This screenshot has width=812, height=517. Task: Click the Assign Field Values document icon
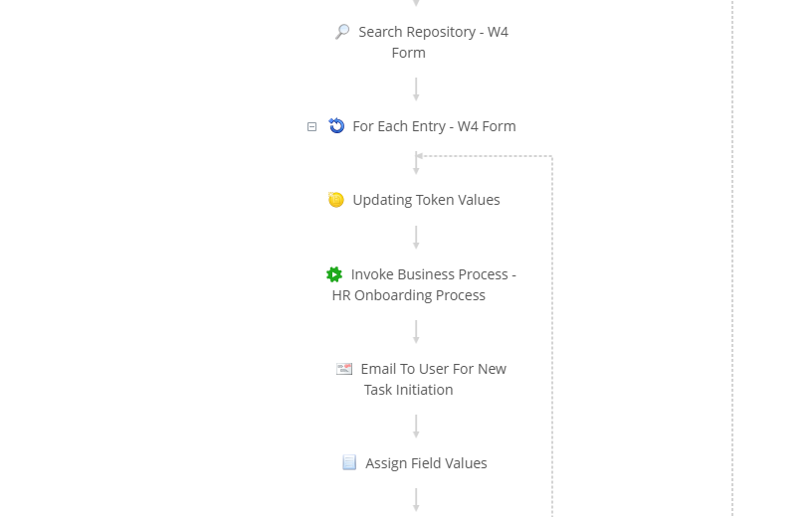pos(349,463)
